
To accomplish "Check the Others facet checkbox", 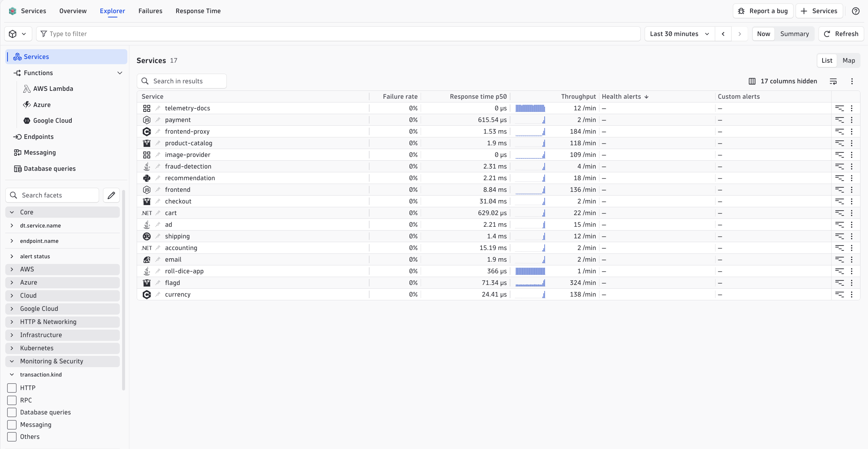I will coord(12,437).
